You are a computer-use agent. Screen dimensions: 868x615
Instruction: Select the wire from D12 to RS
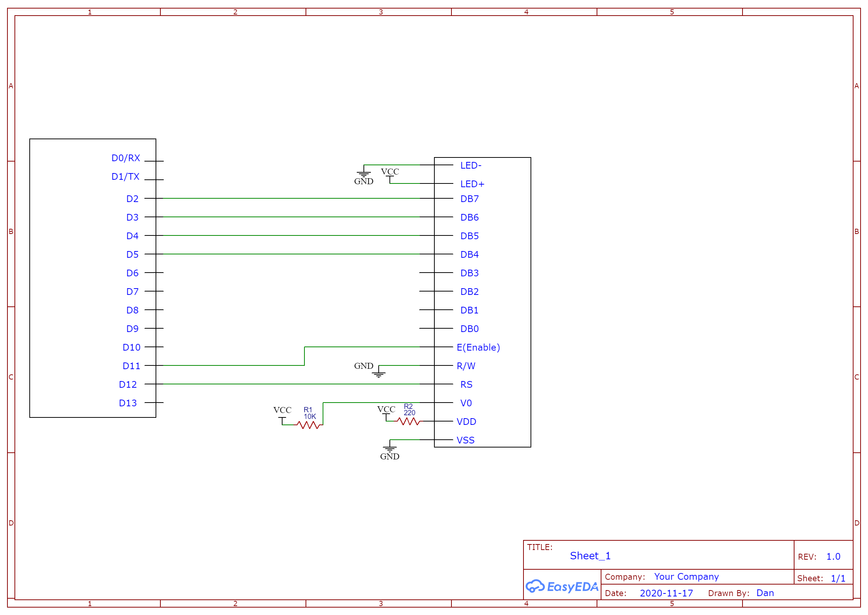291,384
